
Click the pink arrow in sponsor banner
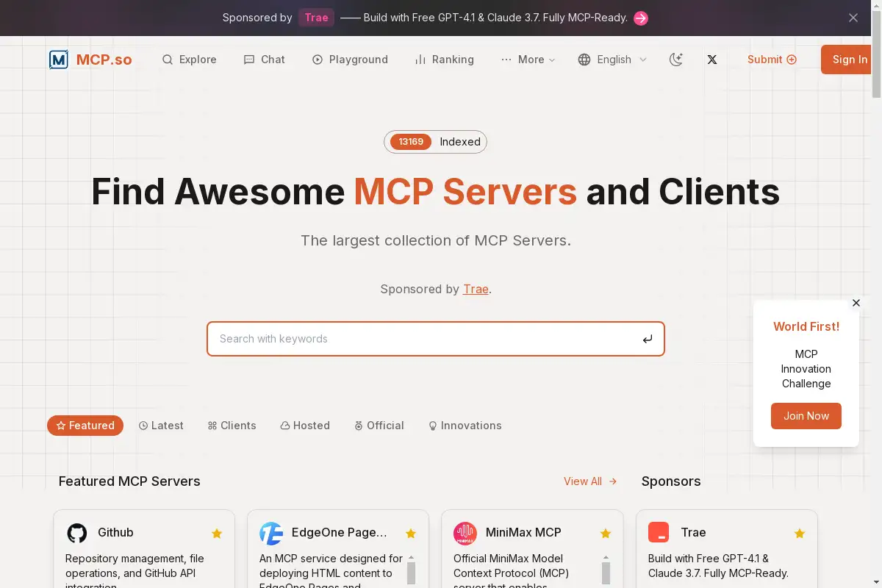click(x=641, y=18)
